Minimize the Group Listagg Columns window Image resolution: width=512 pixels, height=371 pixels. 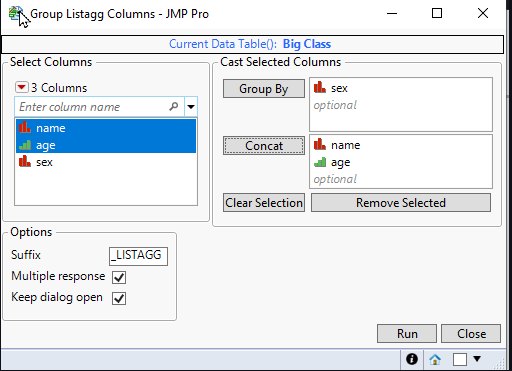pos(392,14)
